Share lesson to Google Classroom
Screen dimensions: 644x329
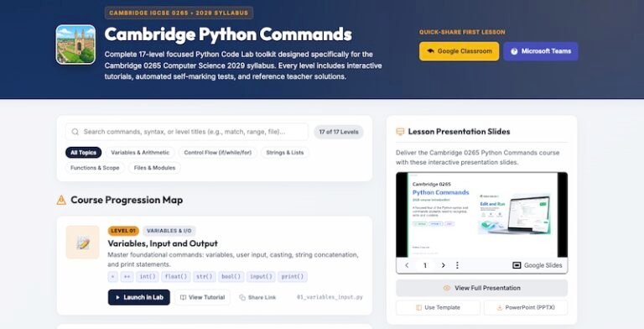pyautogui.click(x=460, y=51)
